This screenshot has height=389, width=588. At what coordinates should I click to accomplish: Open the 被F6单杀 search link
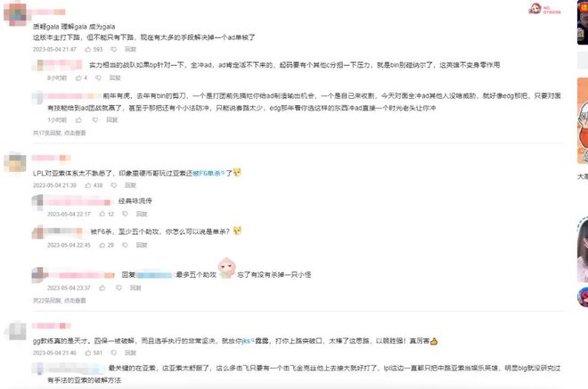208,174
